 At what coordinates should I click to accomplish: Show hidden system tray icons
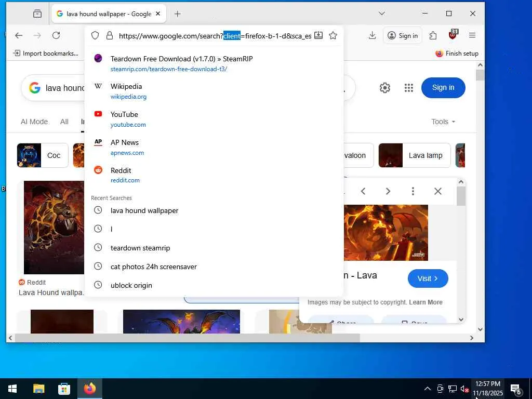(x=428, y=389)
